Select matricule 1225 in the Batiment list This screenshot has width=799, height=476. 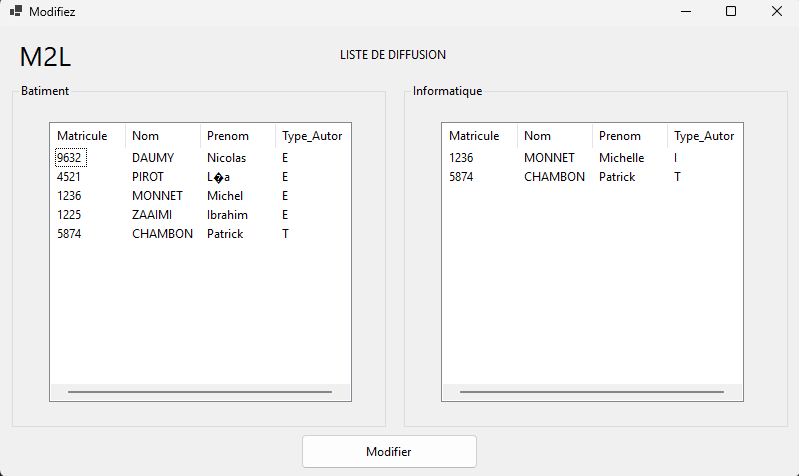click(x=69, y=215)
